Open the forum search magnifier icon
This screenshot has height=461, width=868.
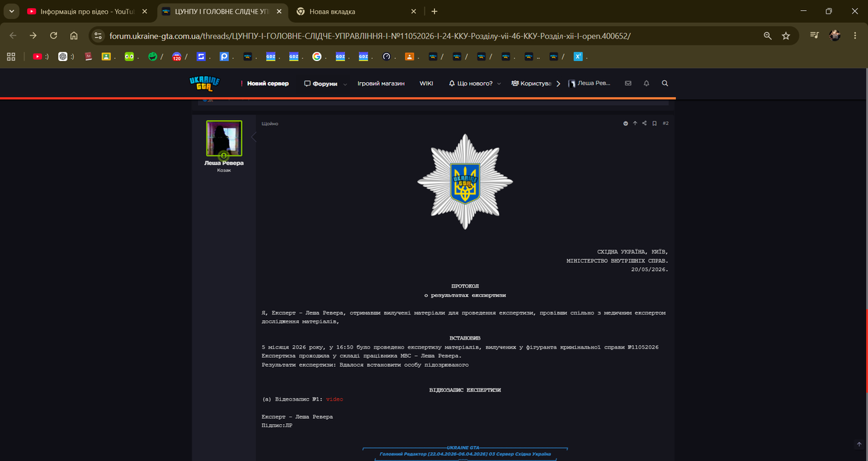point(665,83)
